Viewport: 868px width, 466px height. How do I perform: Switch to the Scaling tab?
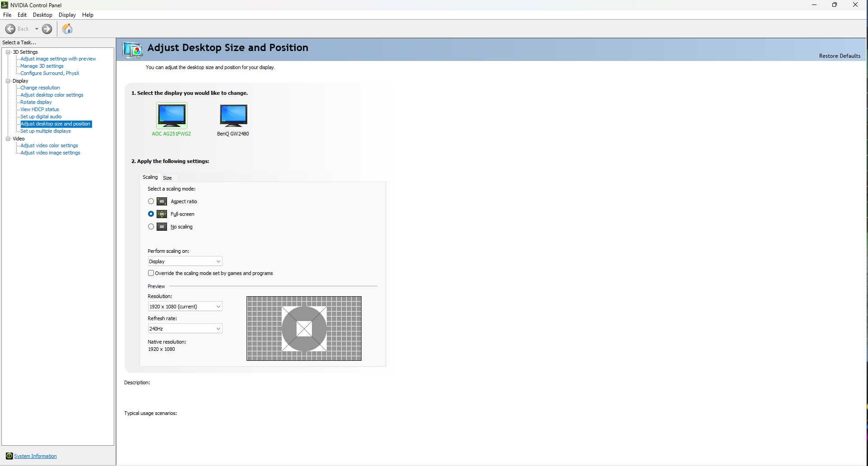(x=150, y=177)
